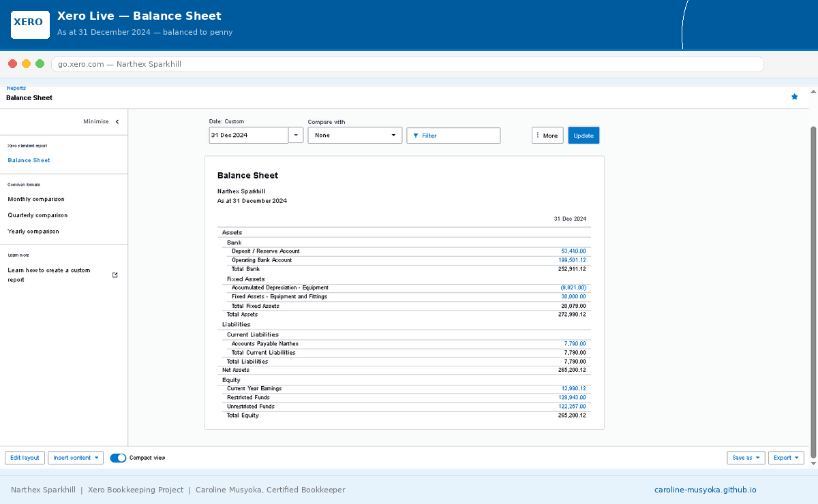Click the green window control dot
This screenshot has width=818, height=504.
pos(40,64)
